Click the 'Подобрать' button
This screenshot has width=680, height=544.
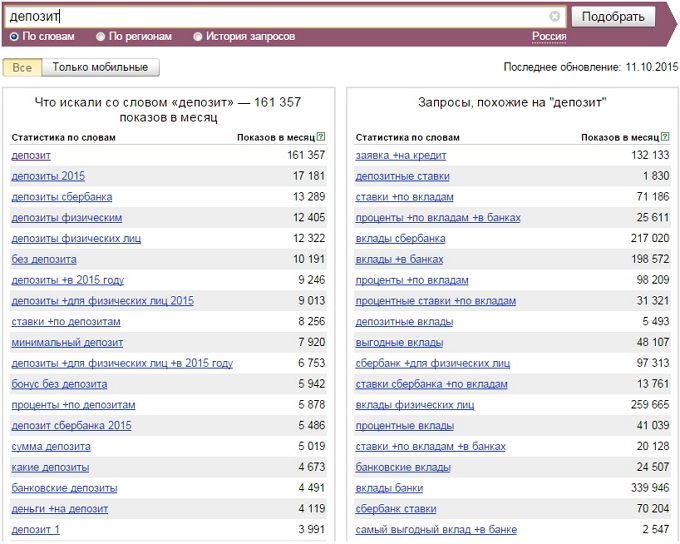(x=613, y=17)
